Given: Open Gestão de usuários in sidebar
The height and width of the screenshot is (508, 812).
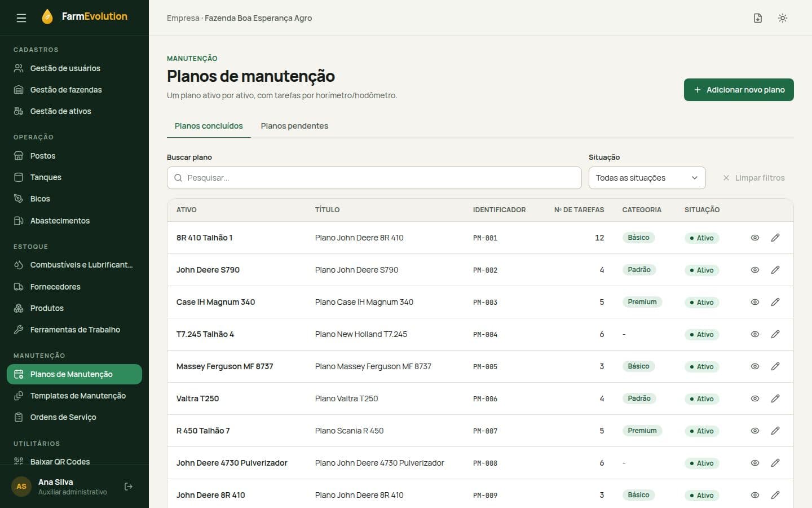Looking at the screenshot, I should 74,68.
